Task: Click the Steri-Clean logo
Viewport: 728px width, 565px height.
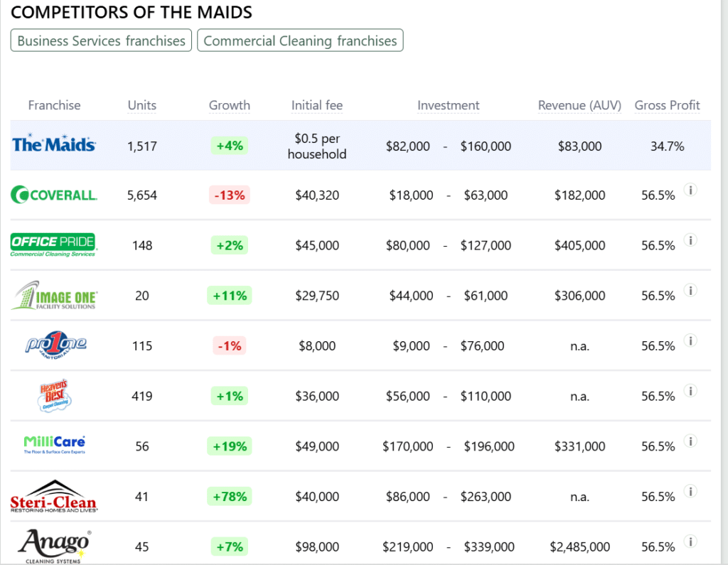Action: coord(54,496)
